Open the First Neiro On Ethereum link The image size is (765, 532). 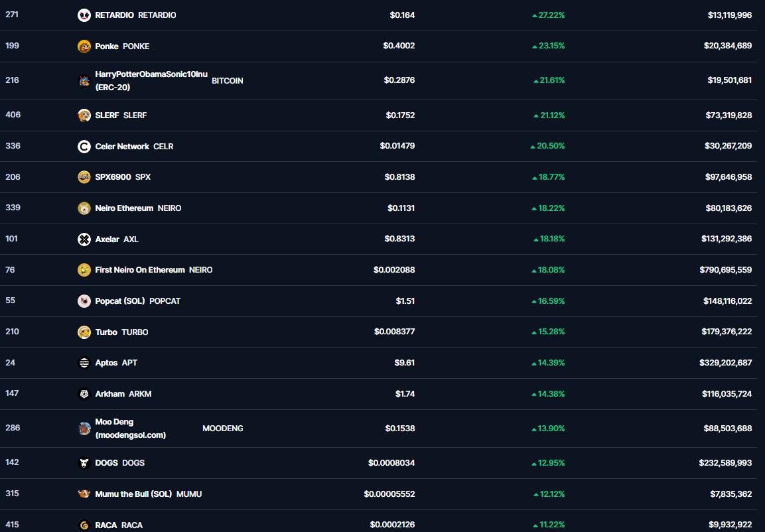pos(140,270)
